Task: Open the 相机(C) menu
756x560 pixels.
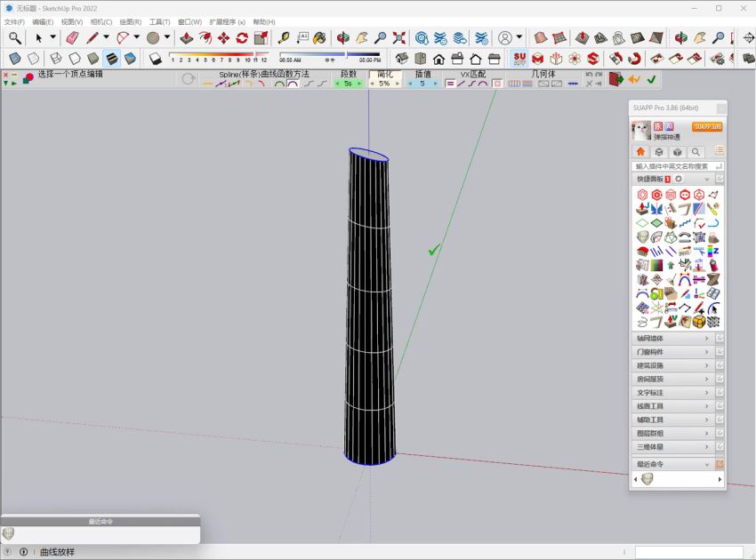Action: [101, 21]
